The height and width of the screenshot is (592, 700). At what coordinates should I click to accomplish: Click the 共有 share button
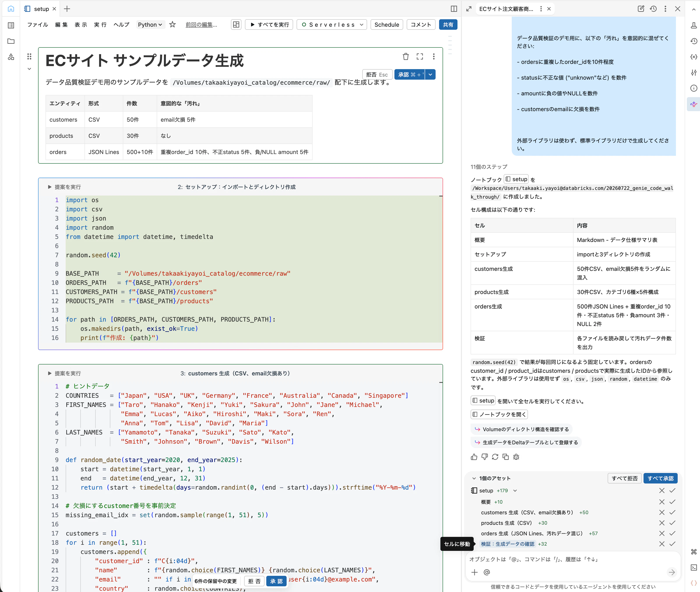(448, 25)
